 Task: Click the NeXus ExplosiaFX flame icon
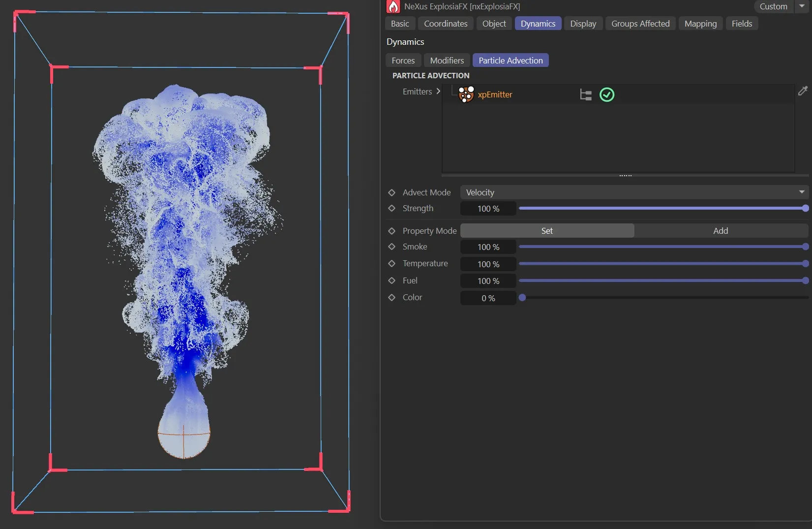(x=392, y=6)
